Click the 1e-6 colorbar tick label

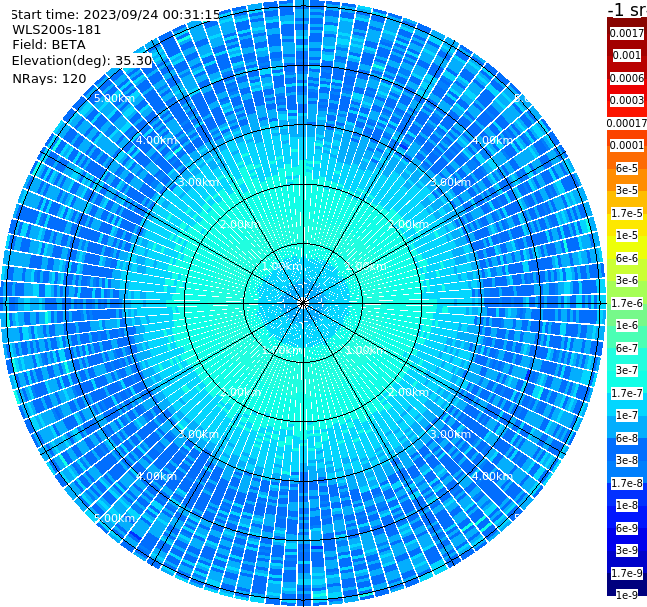click(x=627, y=325)
